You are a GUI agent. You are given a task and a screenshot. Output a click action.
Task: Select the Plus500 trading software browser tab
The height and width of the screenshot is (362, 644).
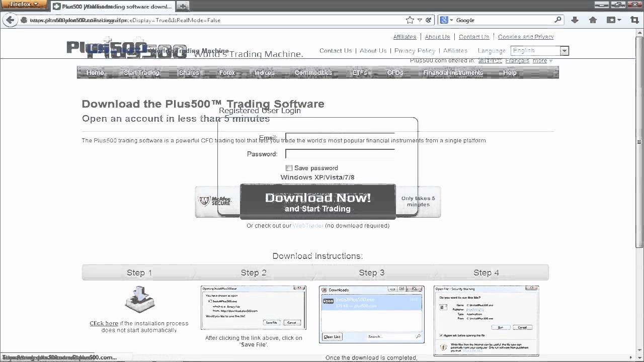[112, 7]
